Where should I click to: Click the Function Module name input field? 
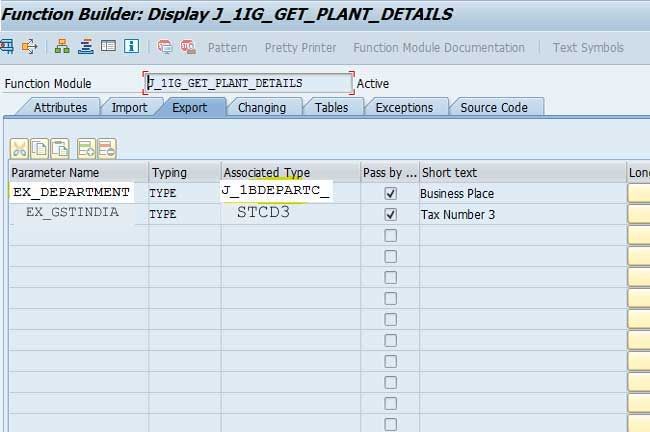248,83
